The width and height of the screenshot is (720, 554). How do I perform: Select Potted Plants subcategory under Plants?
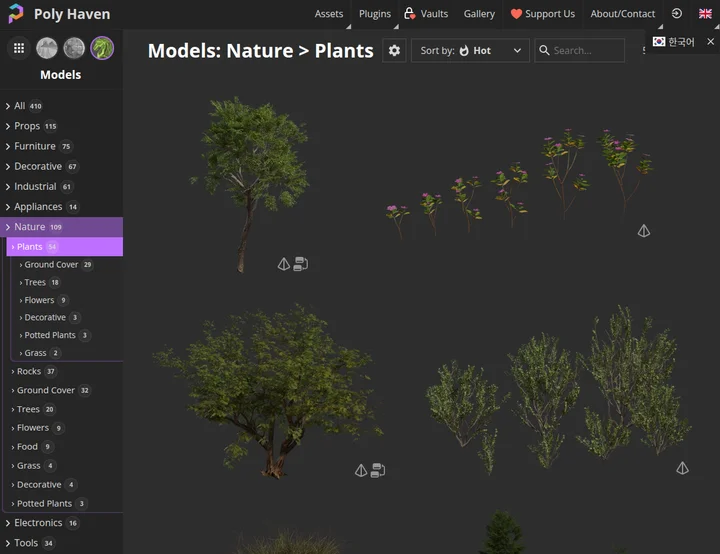[50, 335]
